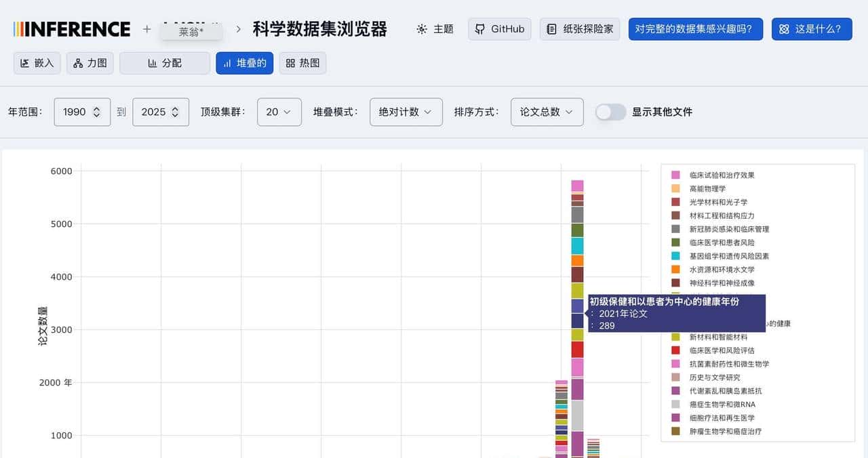Switch to the 热图 view tab
The height and width of the screenshot is (458, 868).
[302, 62]
